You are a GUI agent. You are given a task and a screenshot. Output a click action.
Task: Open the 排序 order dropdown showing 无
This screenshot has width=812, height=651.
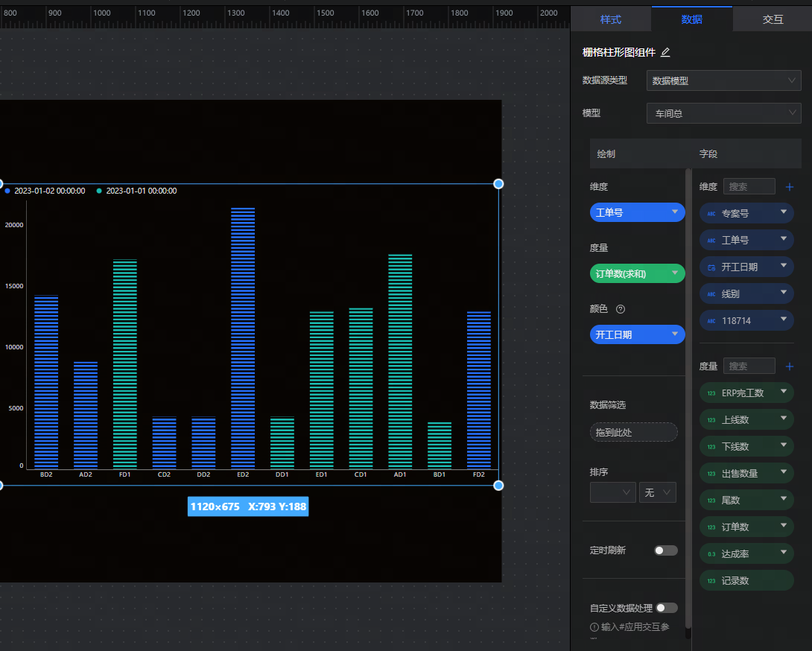(x=657, y=492)
